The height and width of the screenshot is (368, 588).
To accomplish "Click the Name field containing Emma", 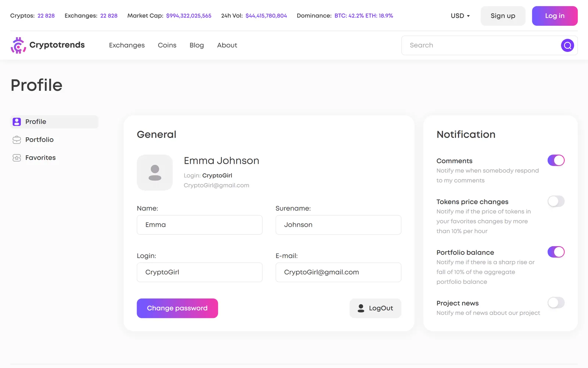I will click(x=200, y=225).
